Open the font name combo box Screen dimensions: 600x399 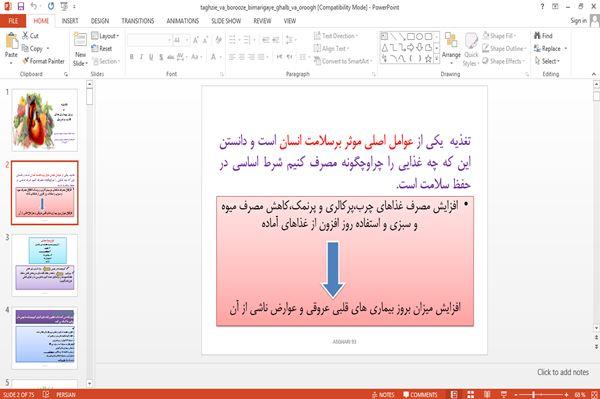click(149, 40)
